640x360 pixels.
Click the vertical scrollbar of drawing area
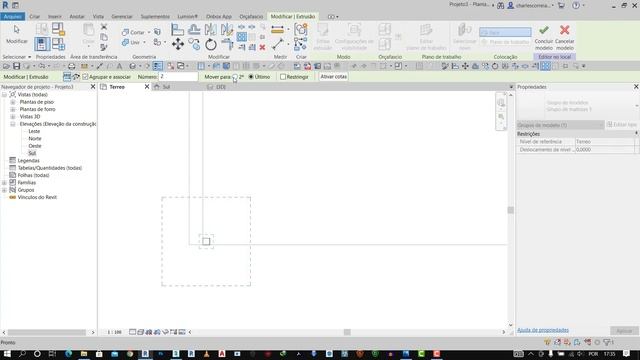[x=511, y=210]
